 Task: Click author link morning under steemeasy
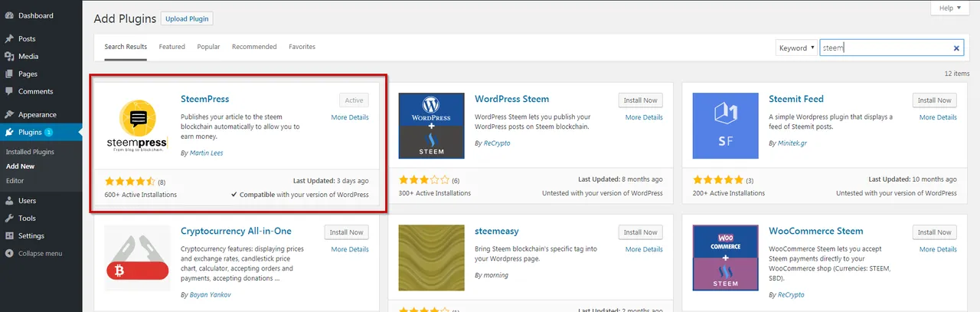point(495,275)
